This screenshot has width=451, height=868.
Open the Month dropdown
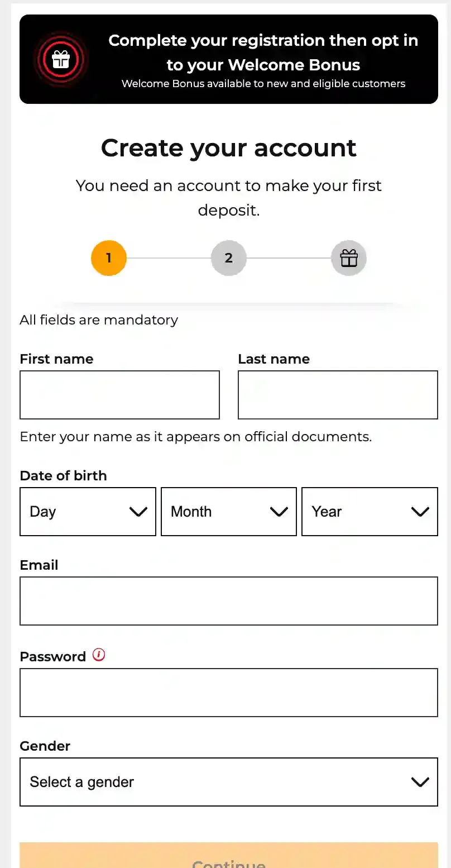click(x=228, y=512)
